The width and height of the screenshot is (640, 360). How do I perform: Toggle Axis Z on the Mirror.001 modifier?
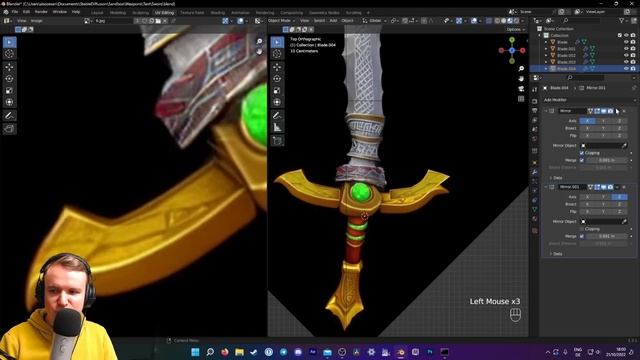(619, 197)
